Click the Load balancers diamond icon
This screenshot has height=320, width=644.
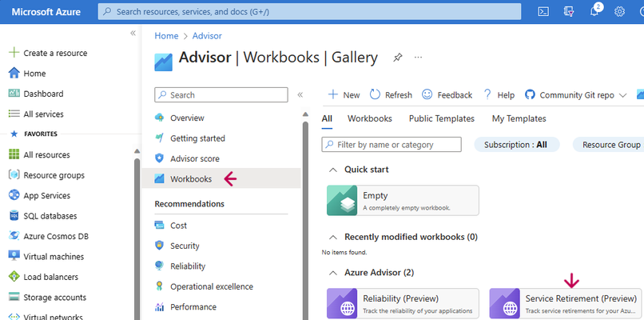click(x=14, y=277)
